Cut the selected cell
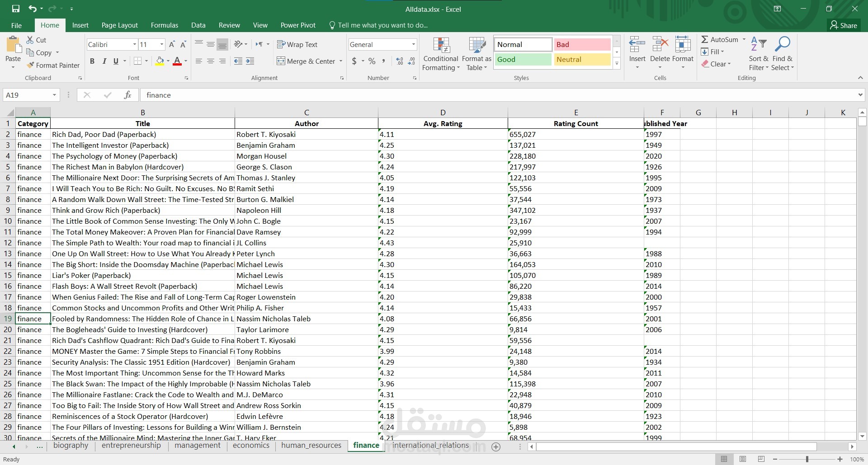Viewport: 868px width, 465px height. click(36, 40)
